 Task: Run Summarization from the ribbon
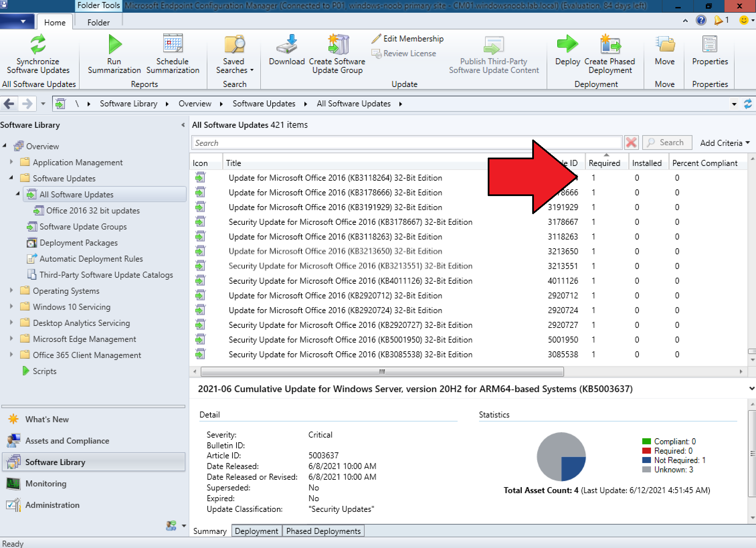click(x=114, y=54)
